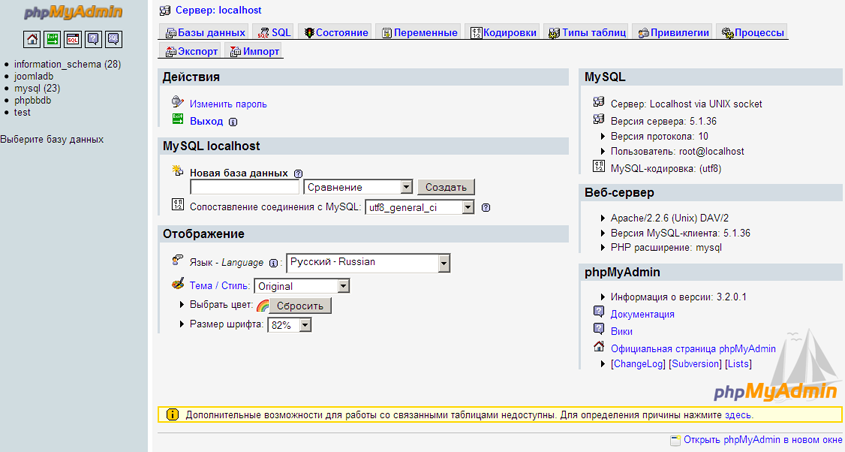
Task: Click the icon beside Вики link
Action: 599,329
